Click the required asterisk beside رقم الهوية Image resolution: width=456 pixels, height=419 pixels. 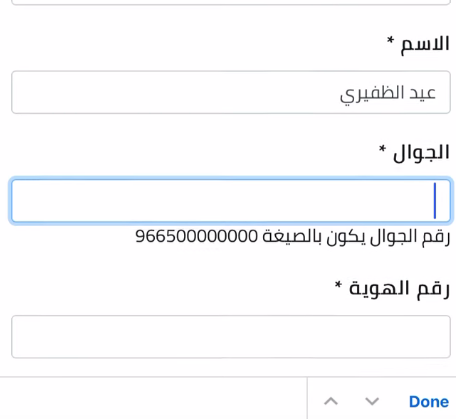click(x=338, y=285)
